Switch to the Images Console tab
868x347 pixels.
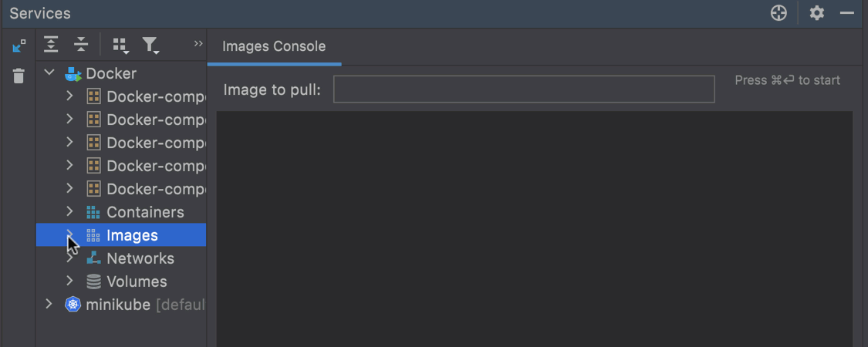(274, 46)
